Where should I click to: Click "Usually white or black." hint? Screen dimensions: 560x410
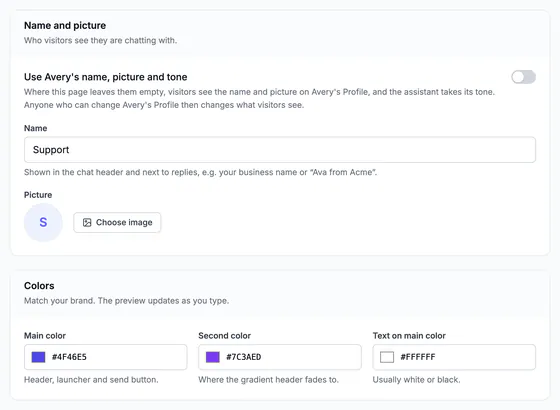coord(416,380)
